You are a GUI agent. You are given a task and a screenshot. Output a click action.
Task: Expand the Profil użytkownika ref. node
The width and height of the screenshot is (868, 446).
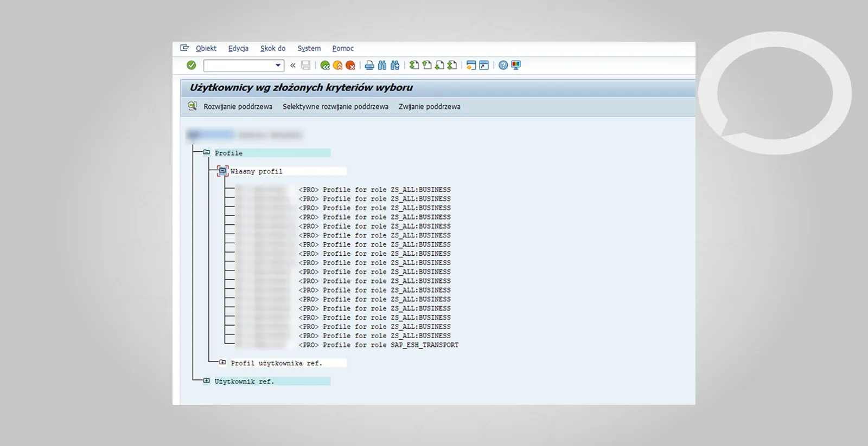pos(222,363)
